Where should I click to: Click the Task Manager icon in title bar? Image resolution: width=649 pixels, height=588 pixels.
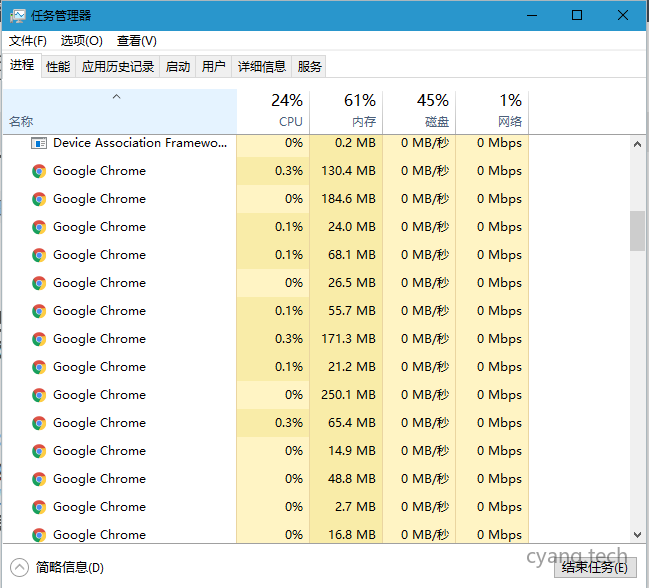tap(17, 15)
